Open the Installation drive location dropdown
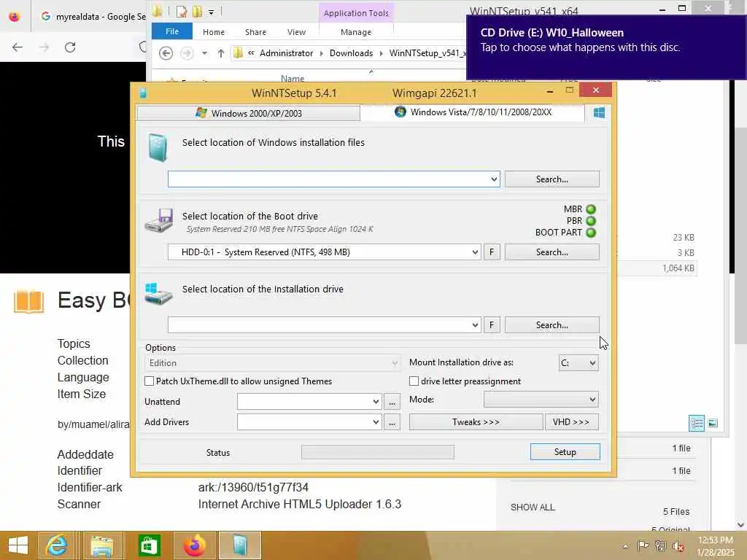747x560 pixels. click(x=475, y=324)
